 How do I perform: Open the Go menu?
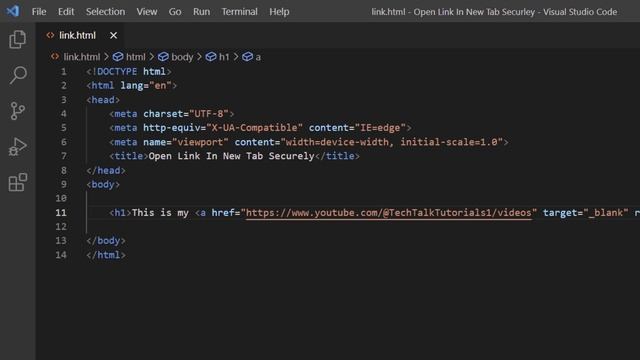(175, 11)
